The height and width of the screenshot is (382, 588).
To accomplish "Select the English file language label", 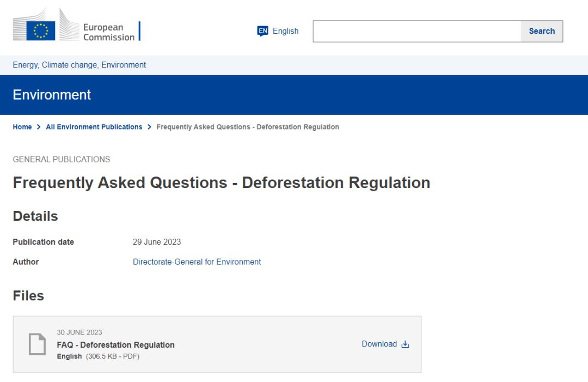I will (69, 356).
